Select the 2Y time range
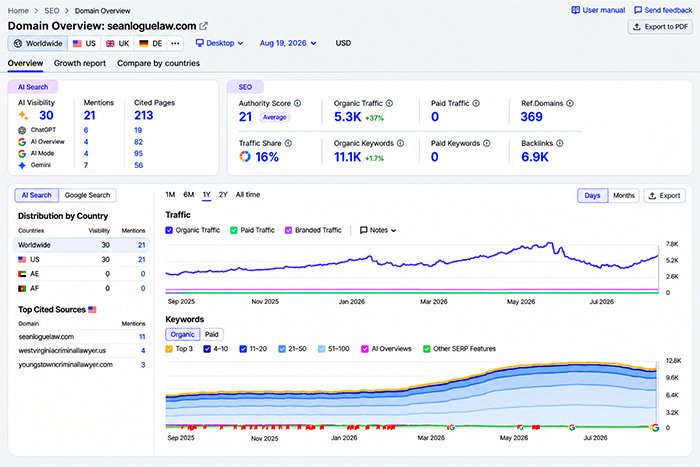700x467 pixels. click(223, 195)
